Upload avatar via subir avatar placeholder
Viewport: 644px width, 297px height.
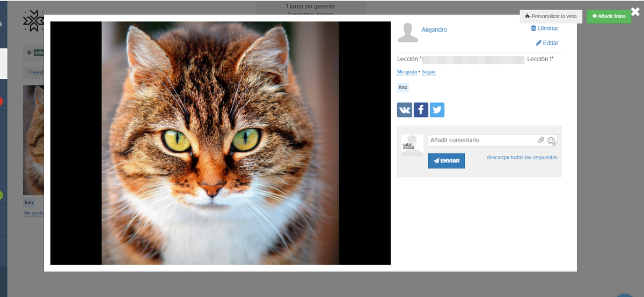(x=412, y=146)
